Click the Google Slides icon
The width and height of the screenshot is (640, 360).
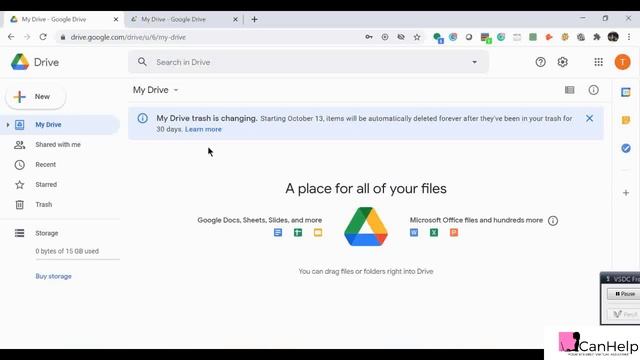click(318, 233)
